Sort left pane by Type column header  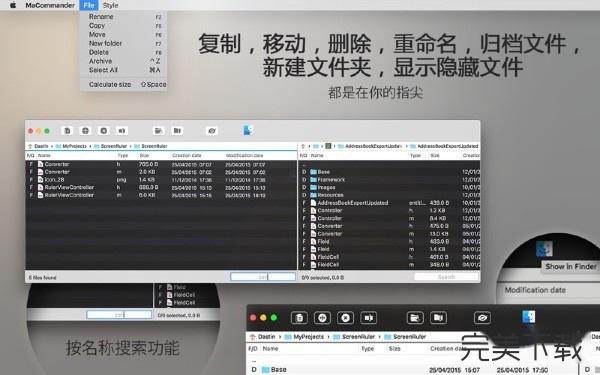coord(123,156)
